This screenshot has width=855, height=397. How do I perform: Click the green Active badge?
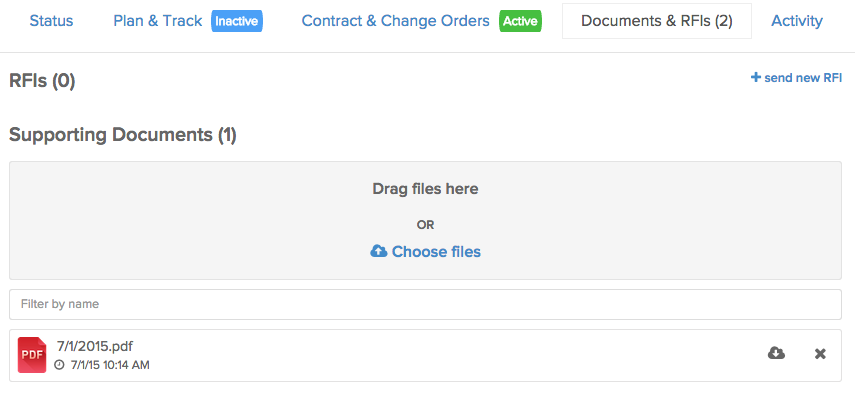[520, 21]
